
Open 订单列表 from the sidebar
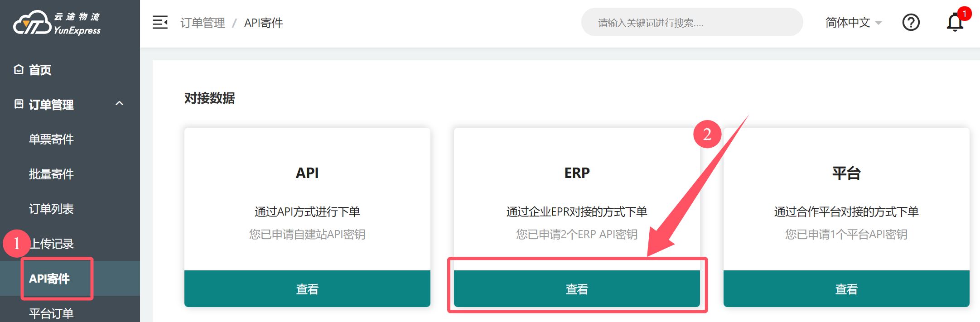[x=51, y=209]
